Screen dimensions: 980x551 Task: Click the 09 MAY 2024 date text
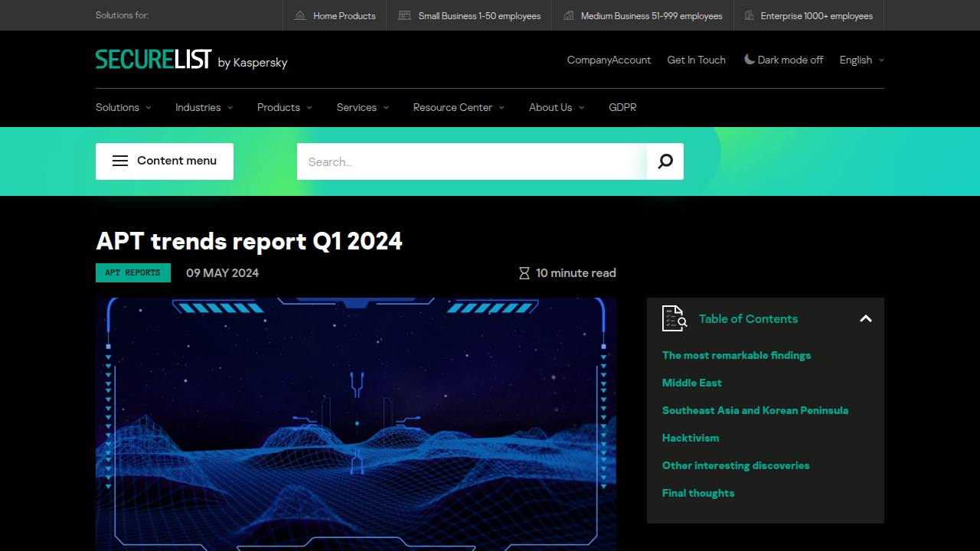tap(222, 273)
